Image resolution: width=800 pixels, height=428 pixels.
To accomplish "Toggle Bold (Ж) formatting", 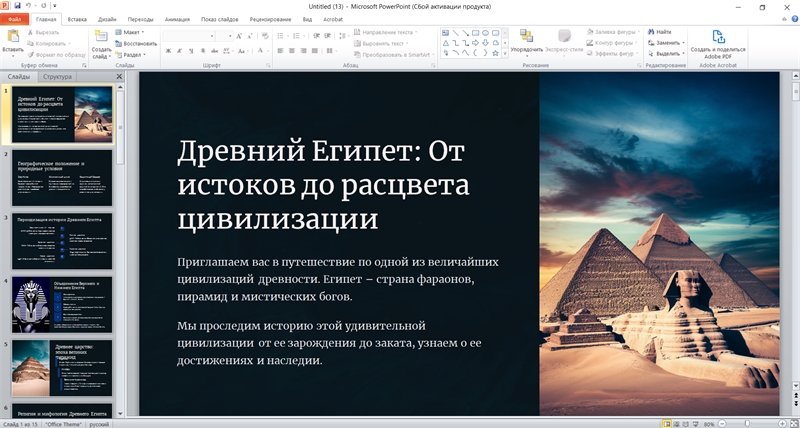I will 168,51.
